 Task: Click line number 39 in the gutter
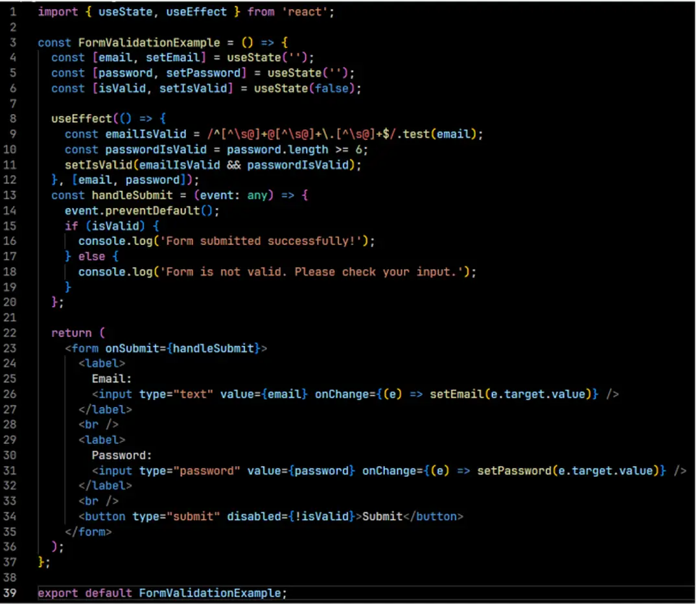click(x=13, y=593)
